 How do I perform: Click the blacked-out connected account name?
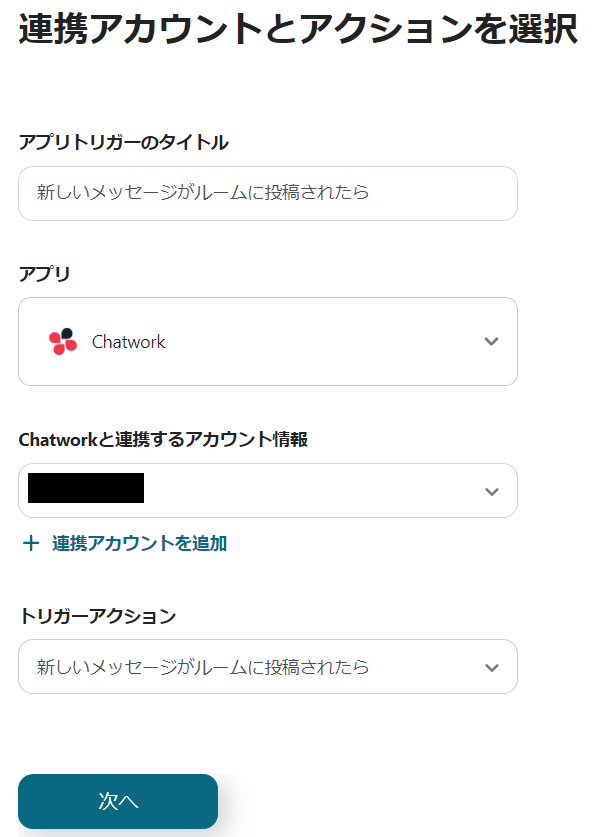pos(86,489)
